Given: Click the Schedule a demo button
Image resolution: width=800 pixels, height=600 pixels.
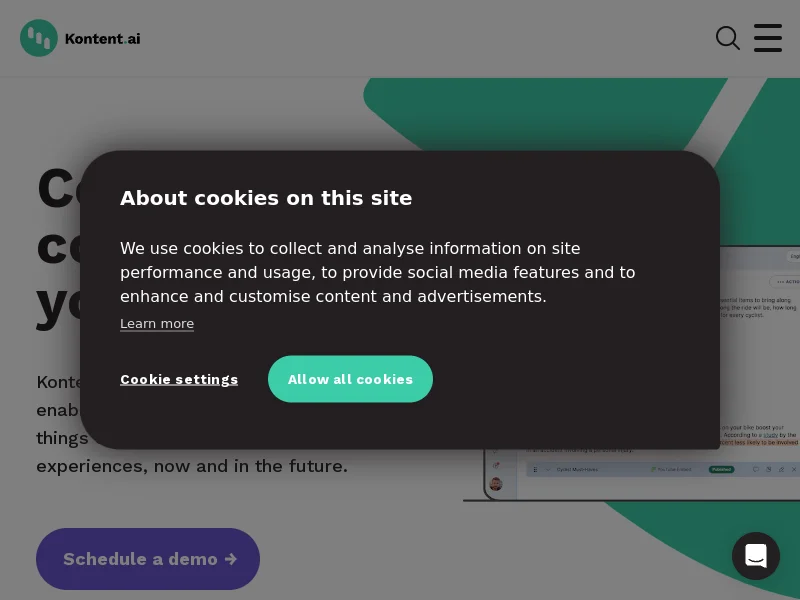Looking at the screenshot, I should [x=148, y=559].
